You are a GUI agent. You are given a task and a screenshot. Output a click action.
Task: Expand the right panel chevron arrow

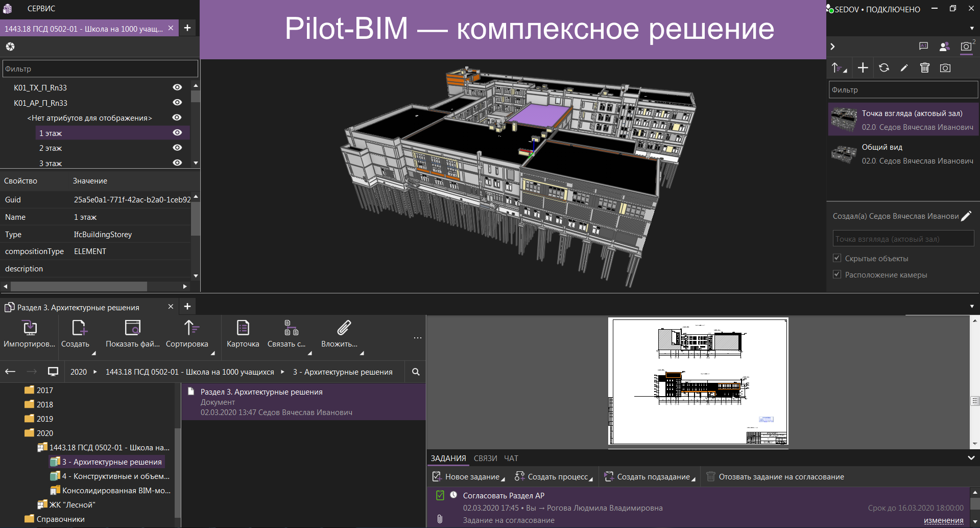point(833,47)
